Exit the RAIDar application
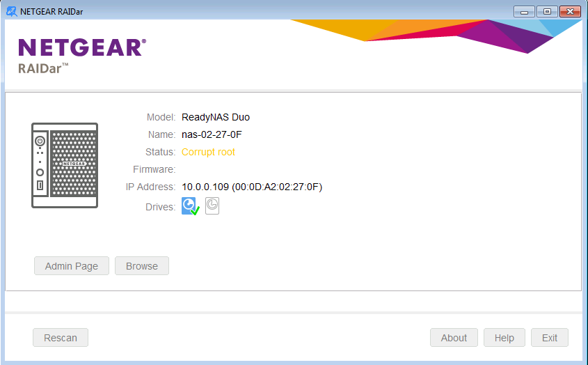 (x=550, y=338)
